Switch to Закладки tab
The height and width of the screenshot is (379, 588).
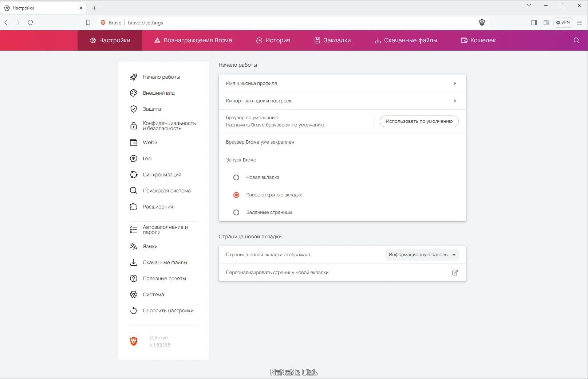click(332, 40)
